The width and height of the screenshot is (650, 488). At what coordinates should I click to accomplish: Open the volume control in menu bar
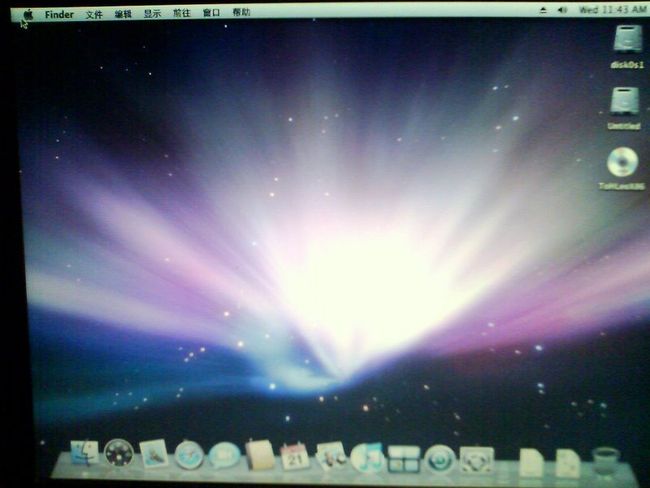[x=562, y=10]
